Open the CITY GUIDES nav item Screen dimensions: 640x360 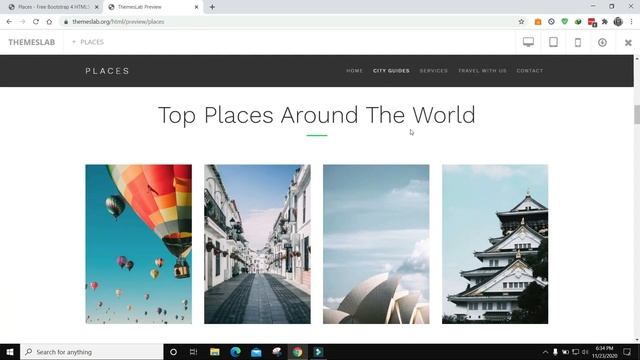pos(391,71)
